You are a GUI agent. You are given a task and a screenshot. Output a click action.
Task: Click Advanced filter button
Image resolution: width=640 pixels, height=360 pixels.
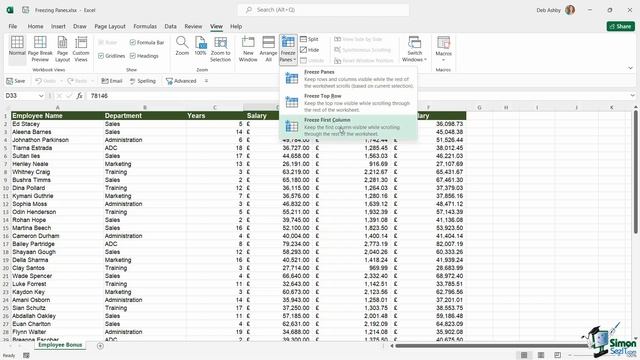pos(181,81)
